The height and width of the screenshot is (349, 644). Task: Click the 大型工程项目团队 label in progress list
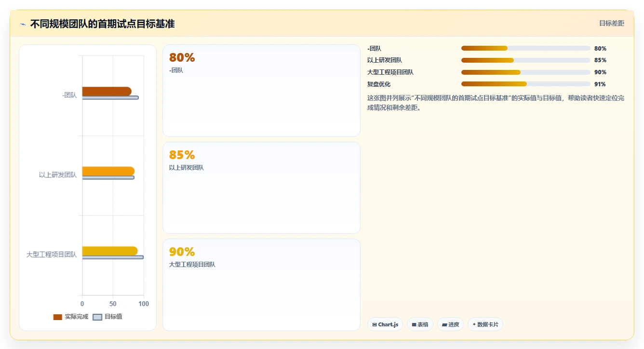tap(390, 72)
